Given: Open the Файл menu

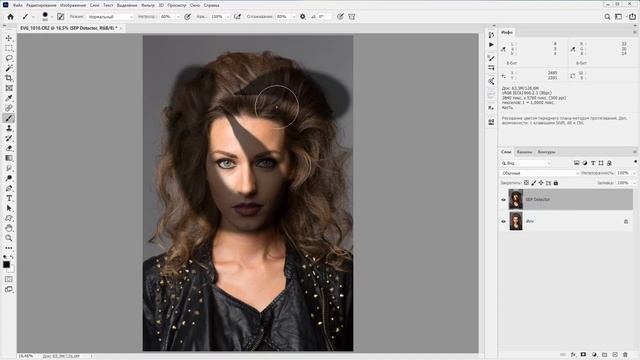Looking at the screenshot, I should tap(17, 5).
